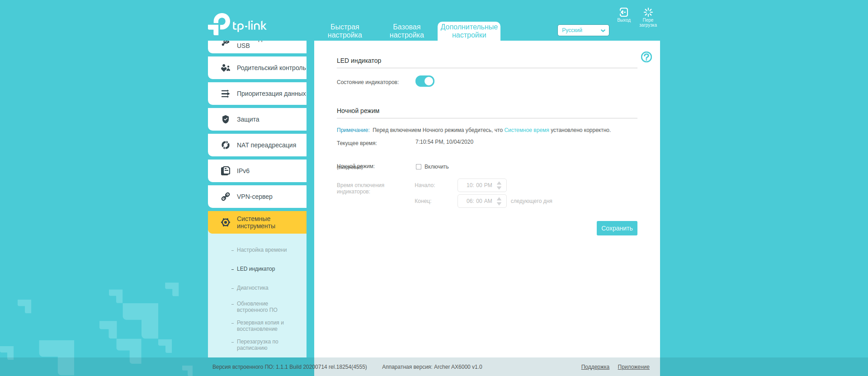Viewport: 868px width, 376px height.
Task: Click the IPv6 sidebar icon
Action: tap(225, 171)
